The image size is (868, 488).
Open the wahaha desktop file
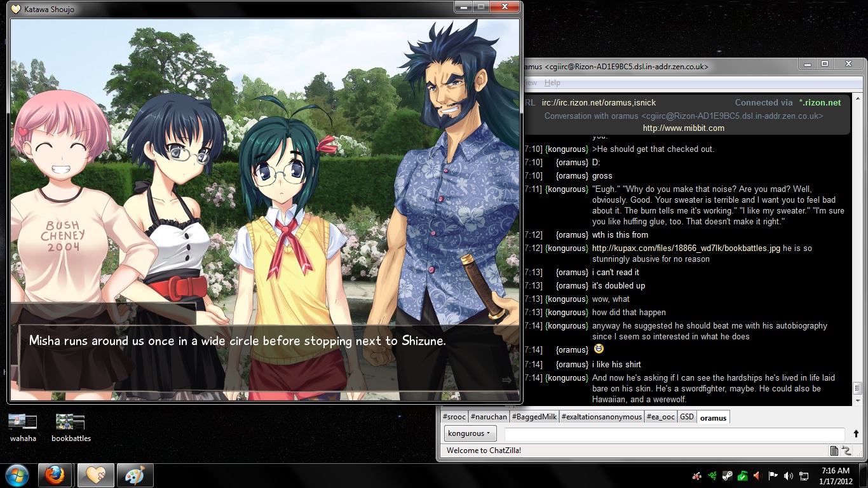point(23,427)
